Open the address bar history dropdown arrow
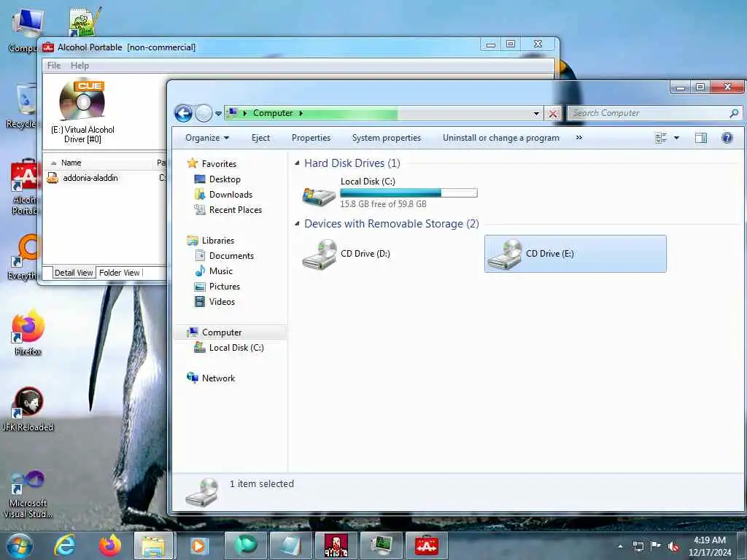The width and height of the screenshot is (747, 560). (x=536, y=113)
